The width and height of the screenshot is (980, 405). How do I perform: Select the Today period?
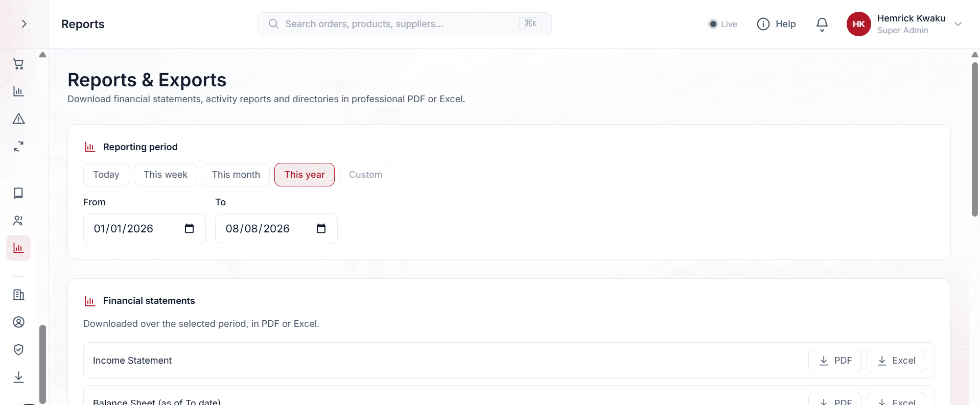point(106,175)
